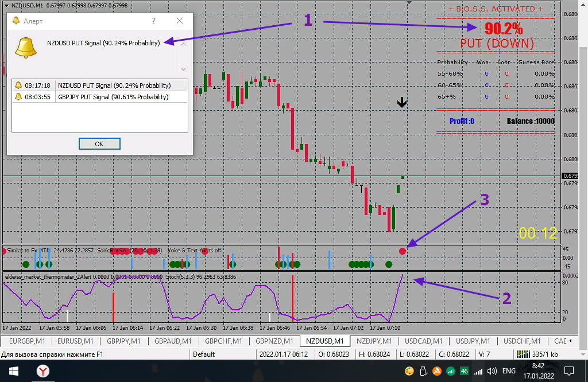Screen dimensions: 588x382
Task: Click OK in the Алерт dialog
Action: (x=99, y=144)
